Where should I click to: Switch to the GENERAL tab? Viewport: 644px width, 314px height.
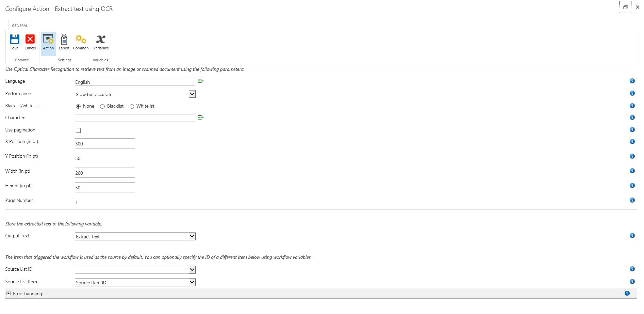click(x=20, y=26)
